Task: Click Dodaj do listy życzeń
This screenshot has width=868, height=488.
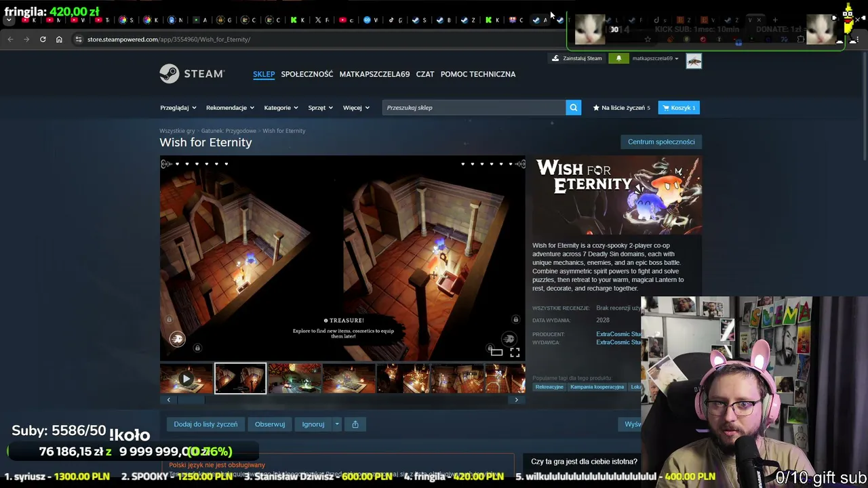Action: pyautogui.click(x=205, y=424)
